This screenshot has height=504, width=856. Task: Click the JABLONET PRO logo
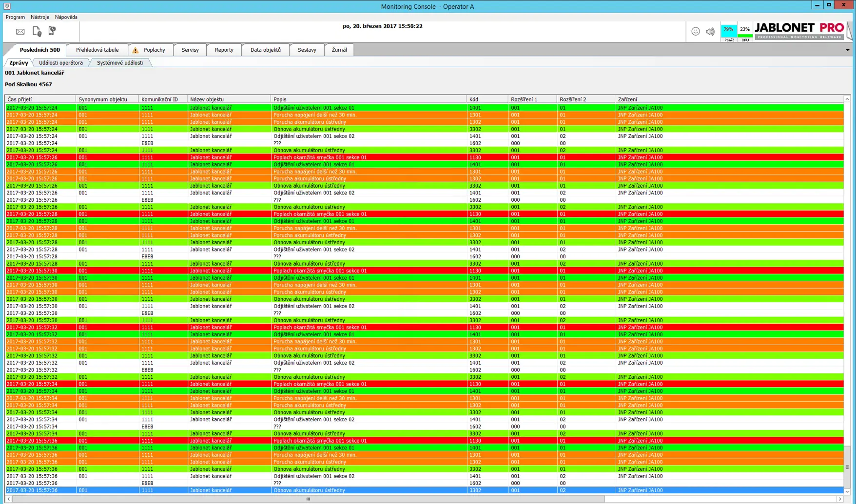[x=799, y=31]
